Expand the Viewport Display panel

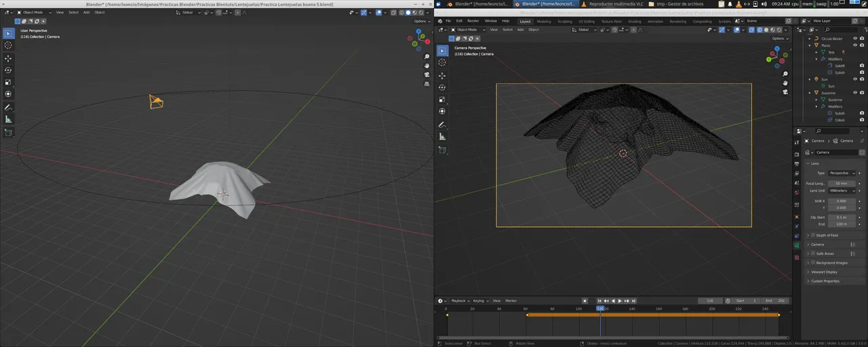tap(824, 272)
